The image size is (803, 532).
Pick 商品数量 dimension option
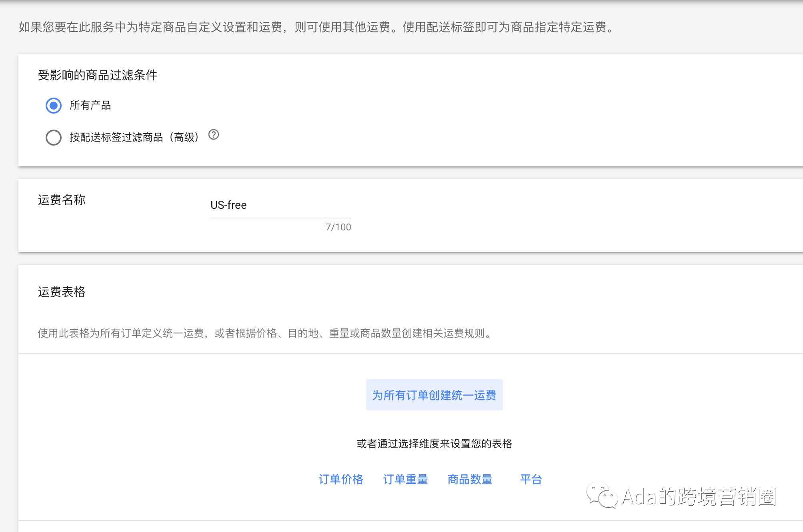470,479
